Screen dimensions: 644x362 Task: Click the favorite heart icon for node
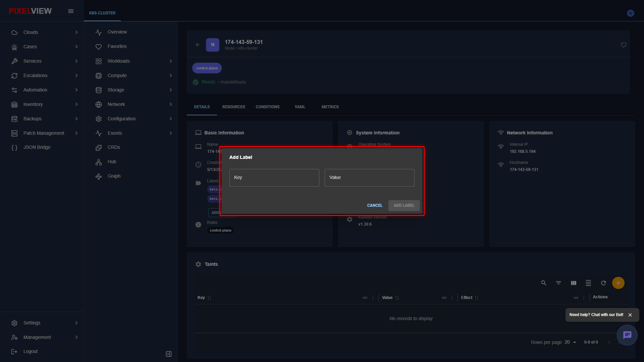(624, 45)
